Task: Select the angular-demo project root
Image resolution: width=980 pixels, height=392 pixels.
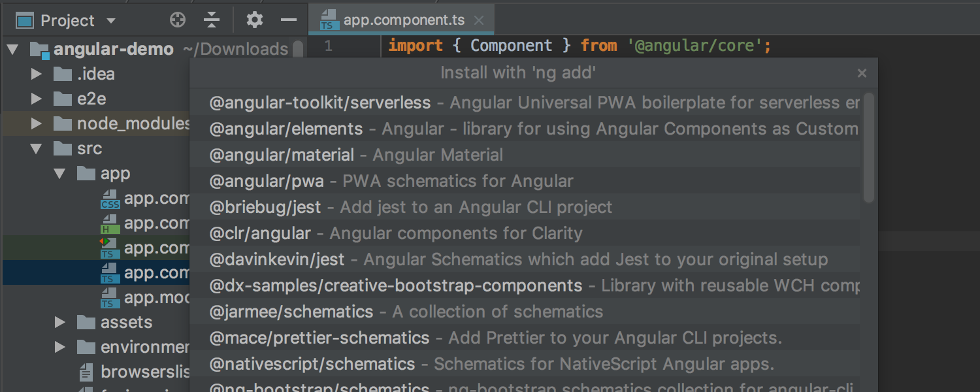Action: click(114, 49)
